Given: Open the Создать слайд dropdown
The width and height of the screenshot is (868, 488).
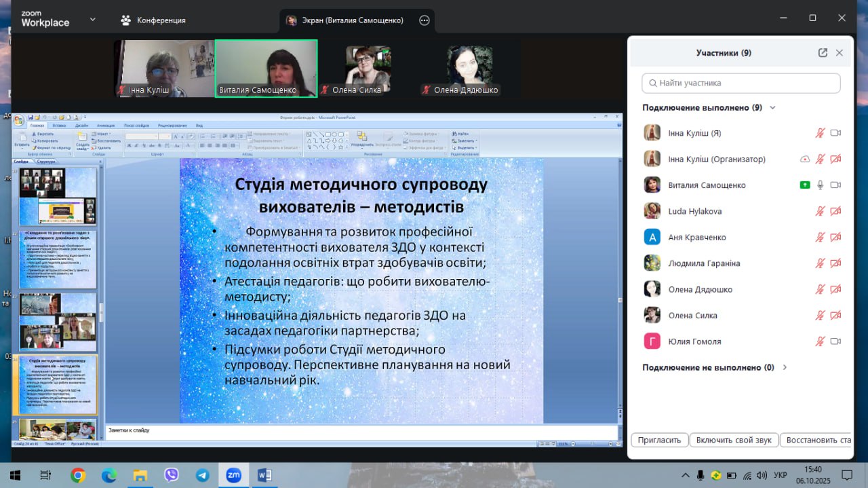Looking at the screenshot, I should 83,147.
